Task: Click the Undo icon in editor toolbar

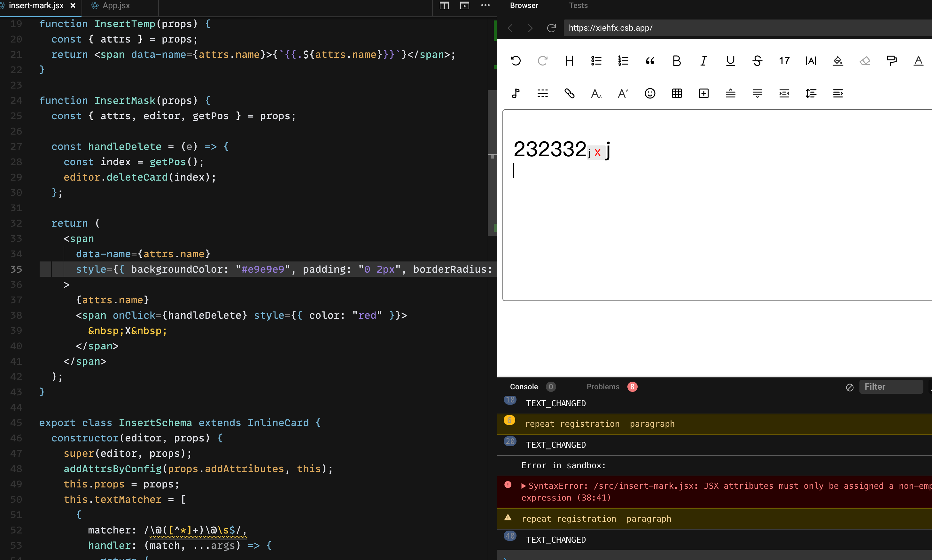Action: (516, 61)
